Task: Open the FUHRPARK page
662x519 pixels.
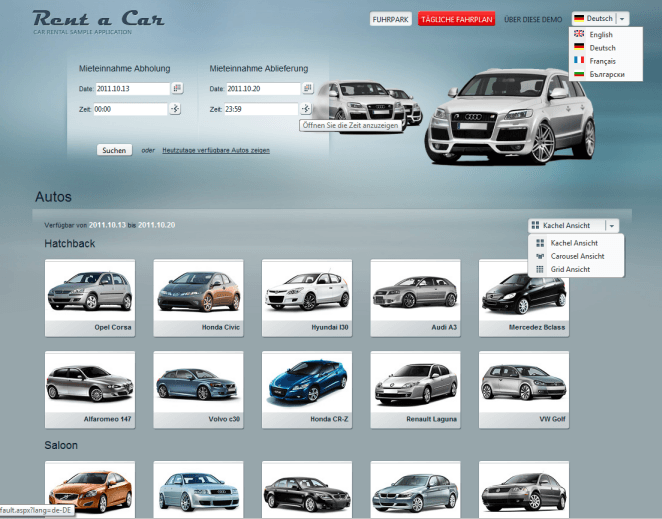Action: (391, 19)
